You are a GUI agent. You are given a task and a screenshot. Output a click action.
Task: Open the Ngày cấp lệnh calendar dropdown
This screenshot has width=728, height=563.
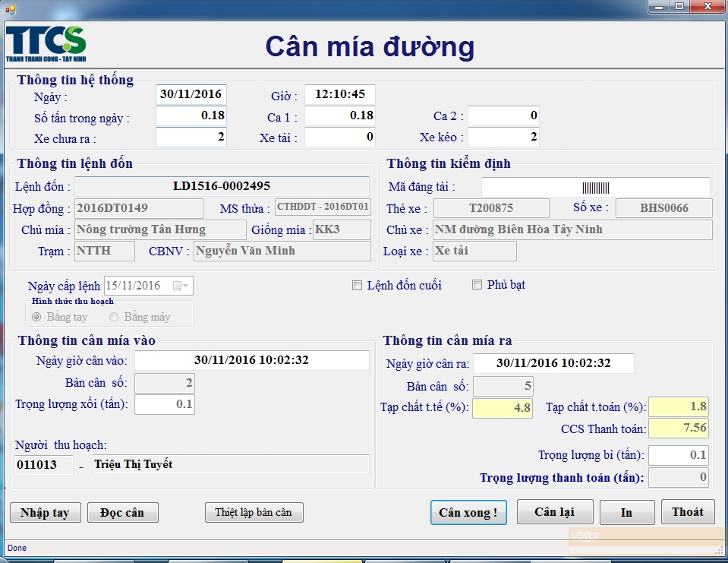click(x=181, y=286)
